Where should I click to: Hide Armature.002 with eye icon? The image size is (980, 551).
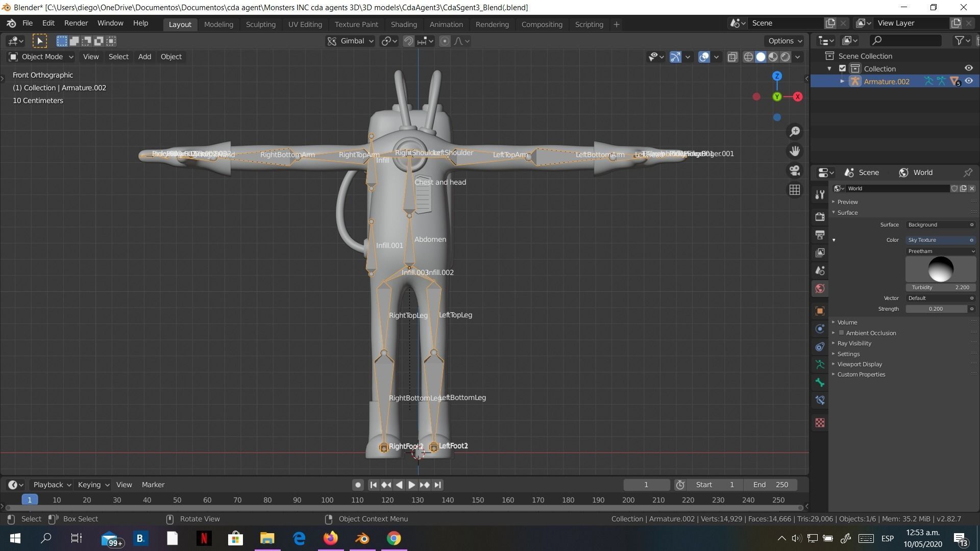coord(969,81)
